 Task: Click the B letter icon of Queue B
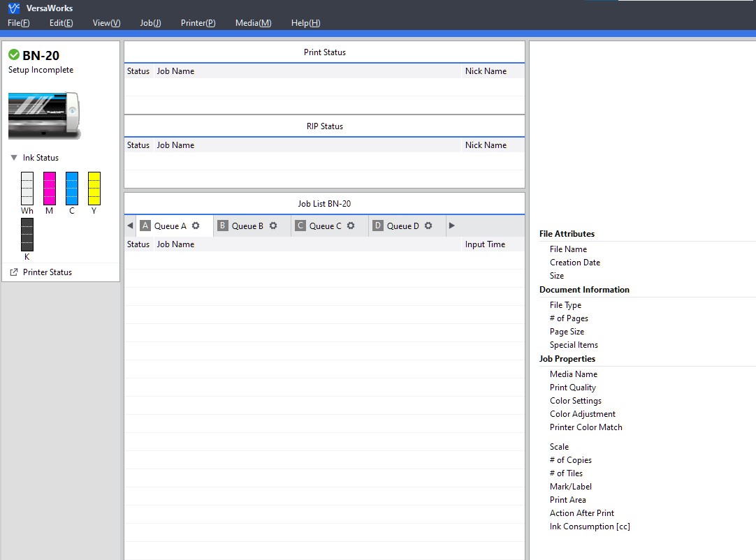[x=223, y=226]
